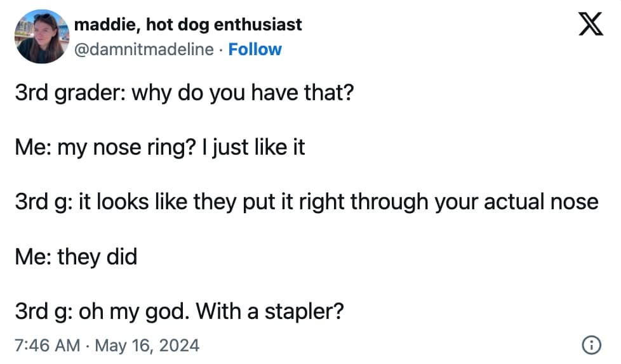The height and width of the screenshot is (364, 621).
Task: Open the @damnitmadeline handle link
Action: coord(144,49)
